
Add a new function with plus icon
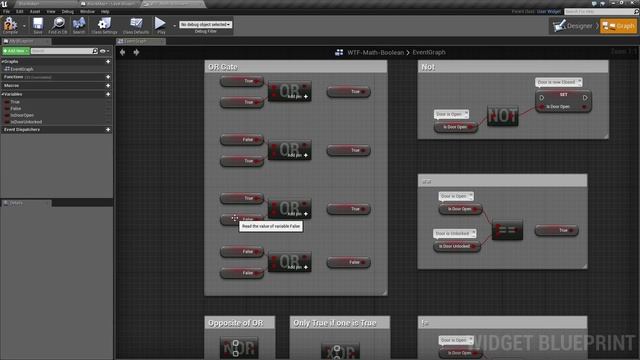(x=108, y=77)
